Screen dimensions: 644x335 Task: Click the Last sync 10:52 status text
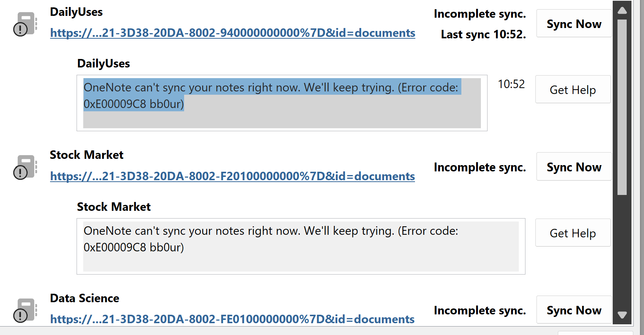click(483, 34)
